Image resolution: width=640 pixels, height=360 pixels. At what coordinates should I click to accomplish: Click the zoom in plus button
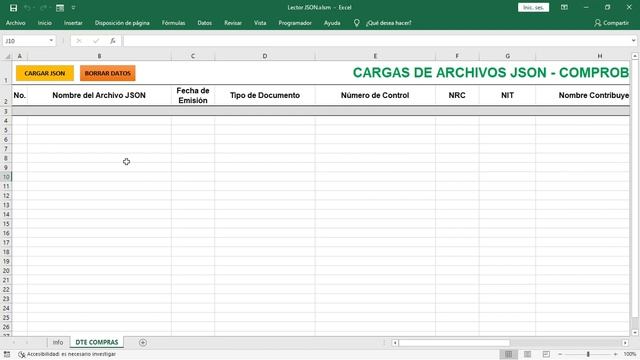coord(615,354)
